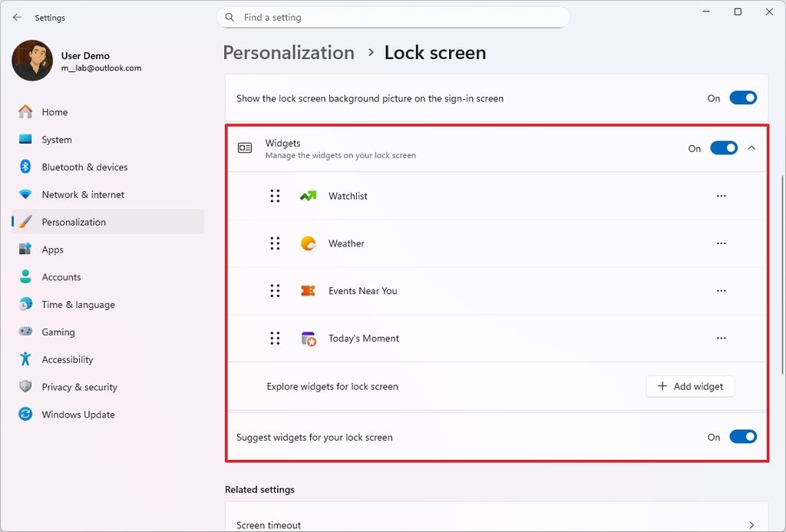Image resolution: width=786 pixels, height=532 pixels.
Task: Select the Bluetooth & devices sidebar icon
Action: pos(25,167)
